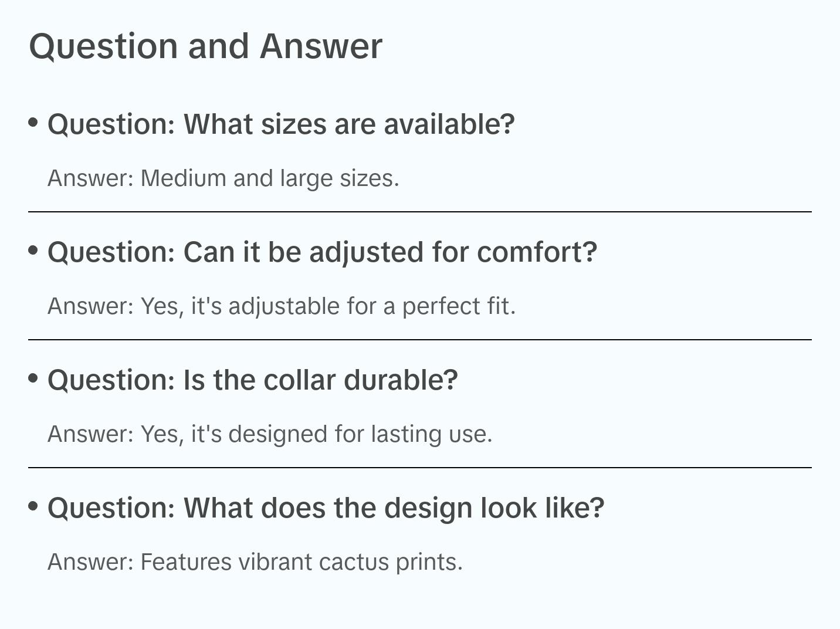
Task: Click the bullet before the sizes question
Action: 33,123
